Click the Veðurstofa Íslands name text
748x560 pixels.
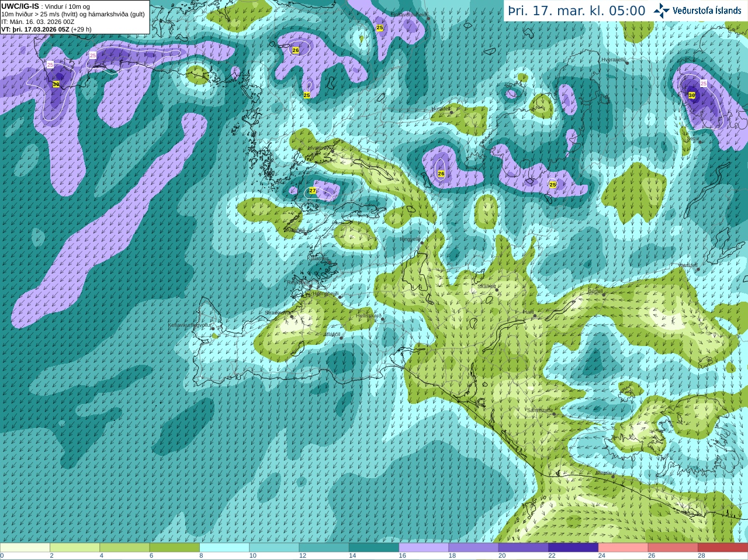coord(707,11)
